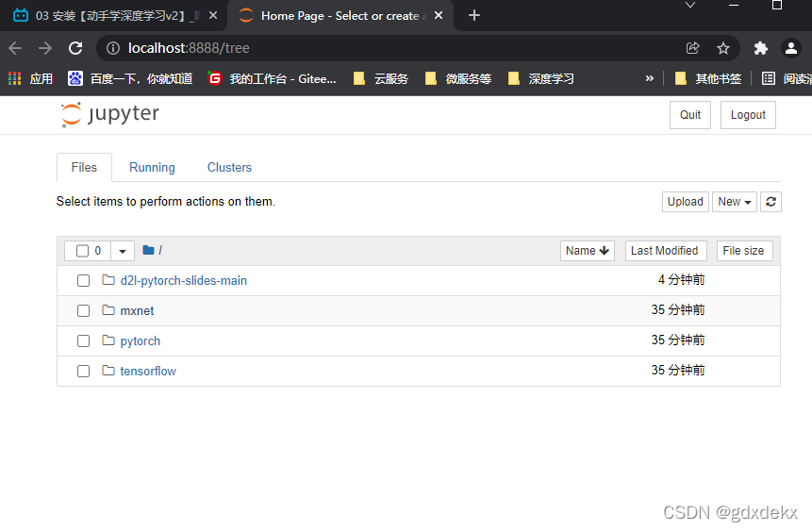Image resolution: width=812 pixels, height=531 pixels.
Task: Open the pytorch folder
Action: [141, 340]
